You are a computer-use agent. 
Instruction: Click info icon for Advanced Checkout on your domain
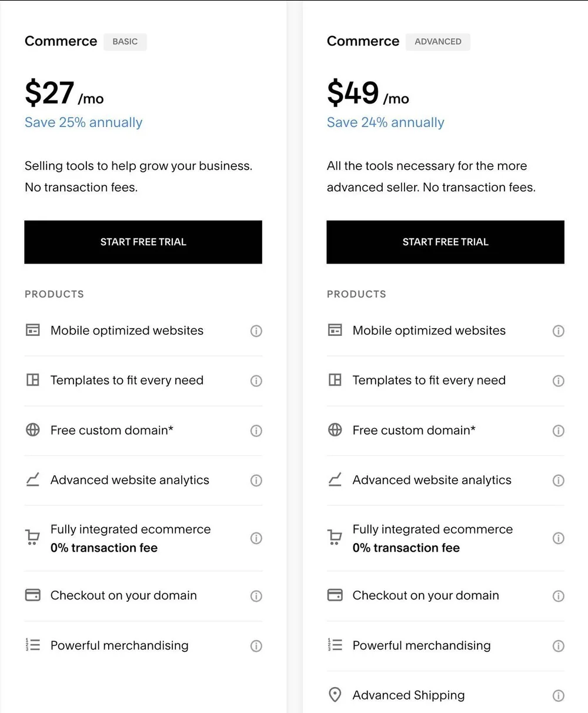click(558, 596)
